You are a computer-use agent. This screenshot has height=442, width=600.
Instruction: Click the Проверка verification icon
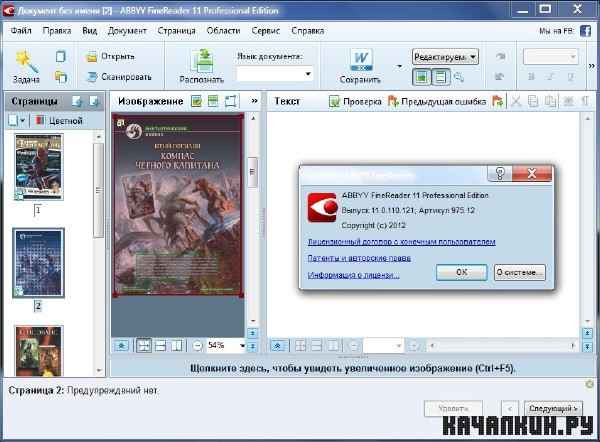click(x=334, y=101)
